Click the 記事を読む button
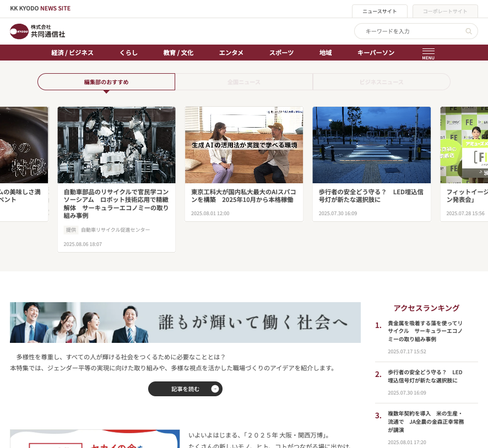Image resolution: width=488 pixels, height=448 pixels. (x=185, y=389)
